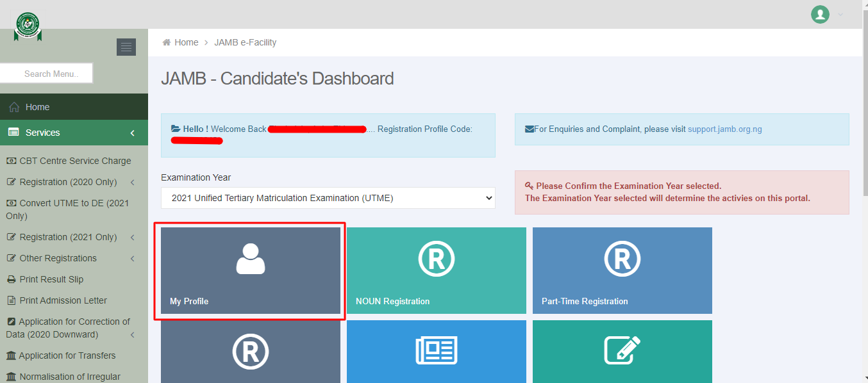
Task: Click the newspaper icon tile
Action: (x=436, y=351)
